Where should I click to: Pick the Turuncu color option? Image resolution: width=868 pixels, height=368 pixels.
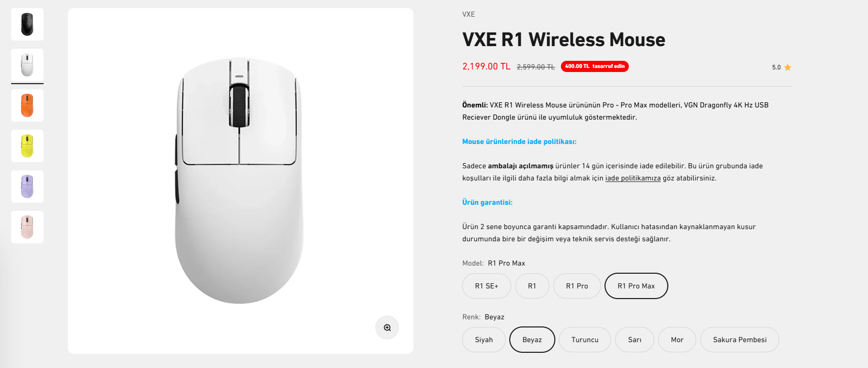coord(585,340)
